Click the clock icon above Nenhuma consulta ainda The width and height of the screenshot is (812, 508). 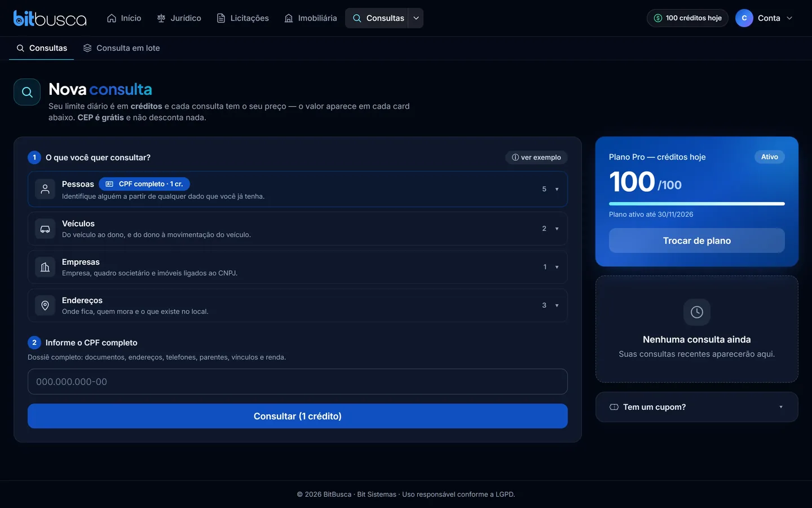pyautogui.click(x=697, y=312)
